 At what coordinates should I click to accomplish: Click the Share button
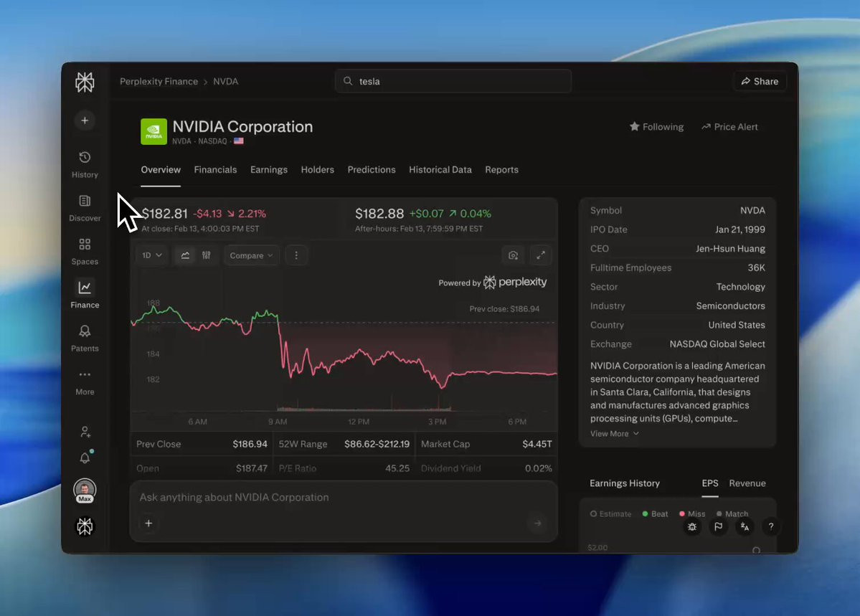[760, 81]
